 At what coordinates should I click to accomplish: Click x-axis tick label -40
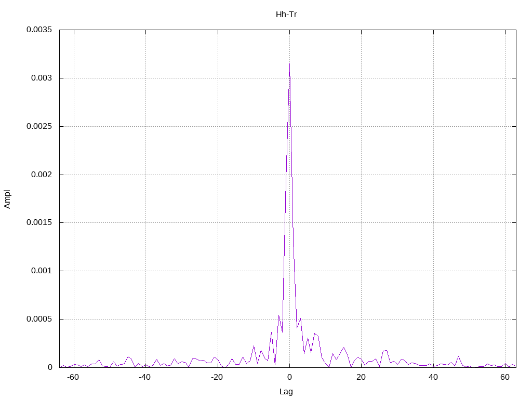point(144,377)
